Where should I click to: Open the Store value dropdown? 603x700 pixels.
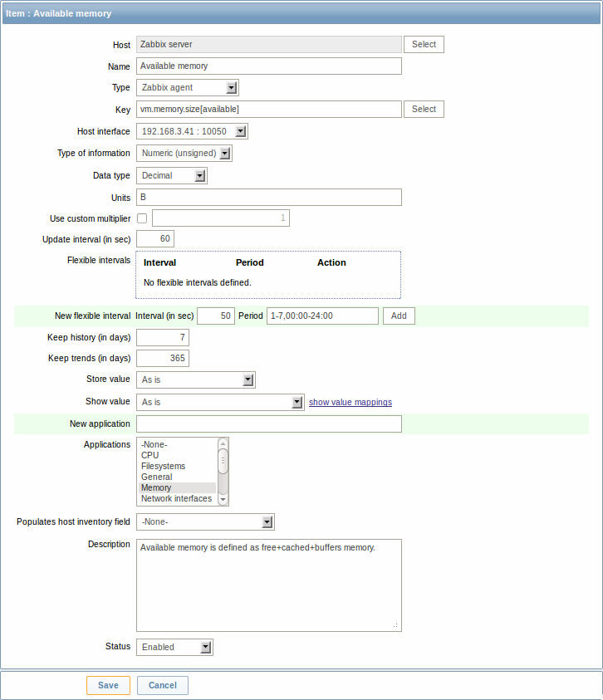click(196, 379)
